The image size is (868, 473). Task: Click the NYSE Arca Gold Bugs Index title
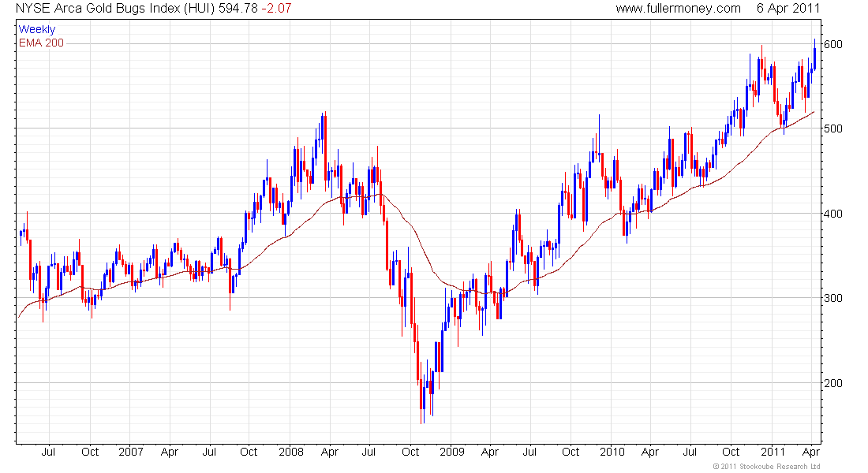pyautogui.click(x=116, y=9)
